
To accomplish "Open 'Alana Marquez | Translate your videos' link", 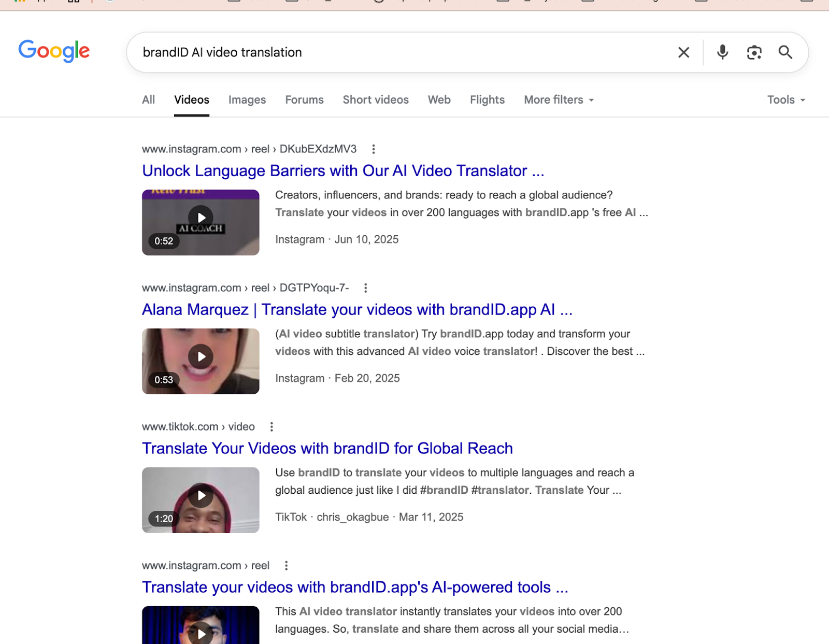I will point(357,310).
